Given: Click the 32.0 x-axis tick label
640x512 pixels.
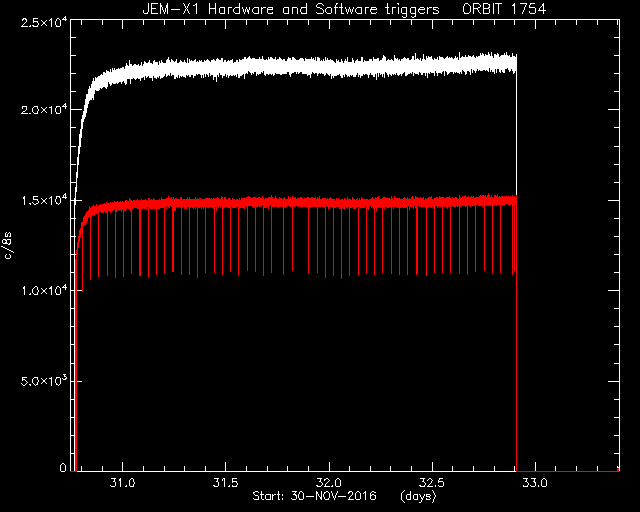Looking at the screenshot, I should pyautogui.click(x=329, y=483).
